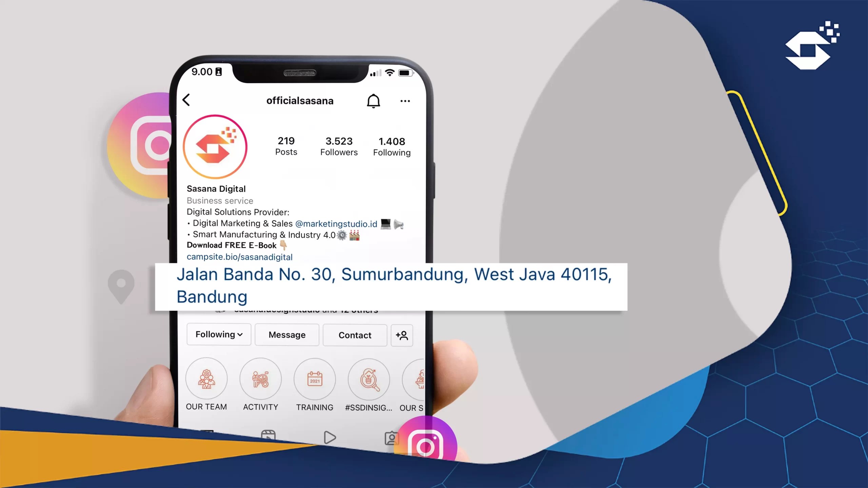868x488 pixels.
Task: Tap the #SSDINSIG... story highlight icon
Action: pyautogui.click(x=369, y=380)
